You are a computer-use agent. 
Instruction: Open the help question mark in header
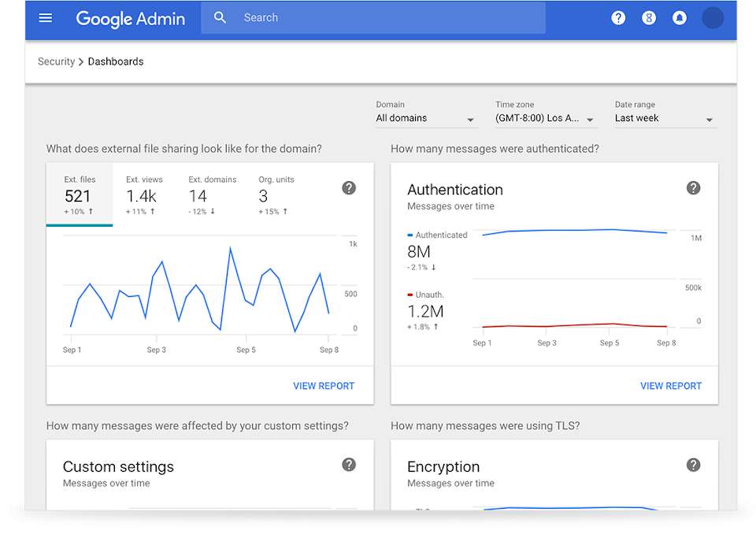pyautogui.click(x=618, y=18)
